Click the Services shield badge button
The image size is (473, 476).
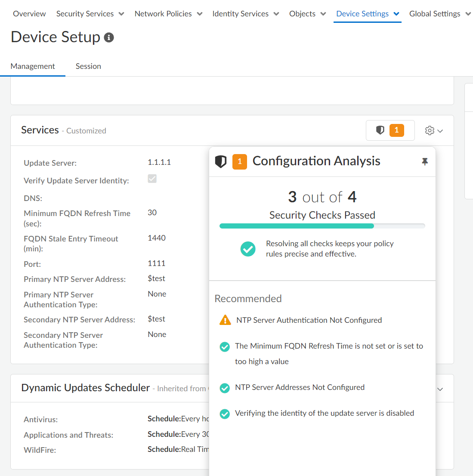pyautogui.click(x=390, y=130)
